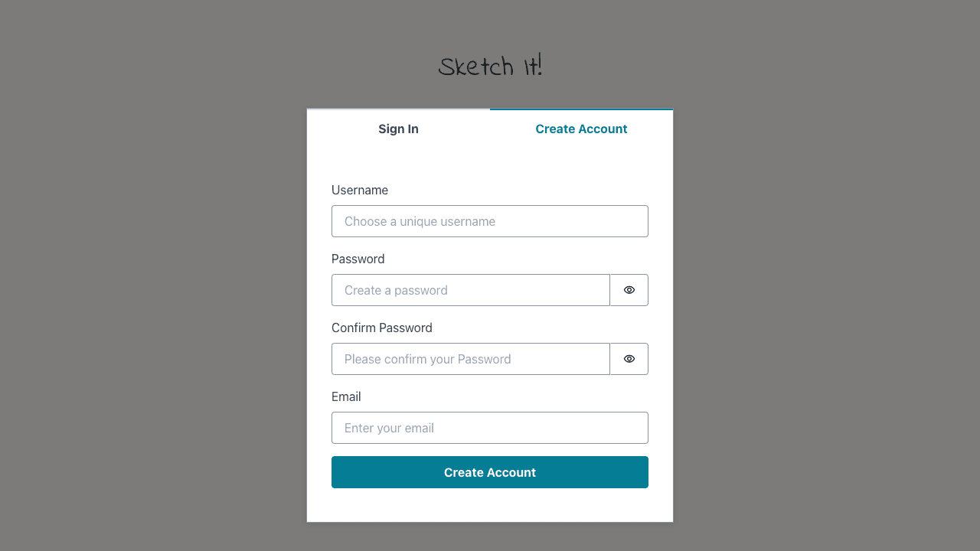This screenshot has height=551, width=980.
Task: Click the Sketch It! logo heading
Action: tap(490, 67)
